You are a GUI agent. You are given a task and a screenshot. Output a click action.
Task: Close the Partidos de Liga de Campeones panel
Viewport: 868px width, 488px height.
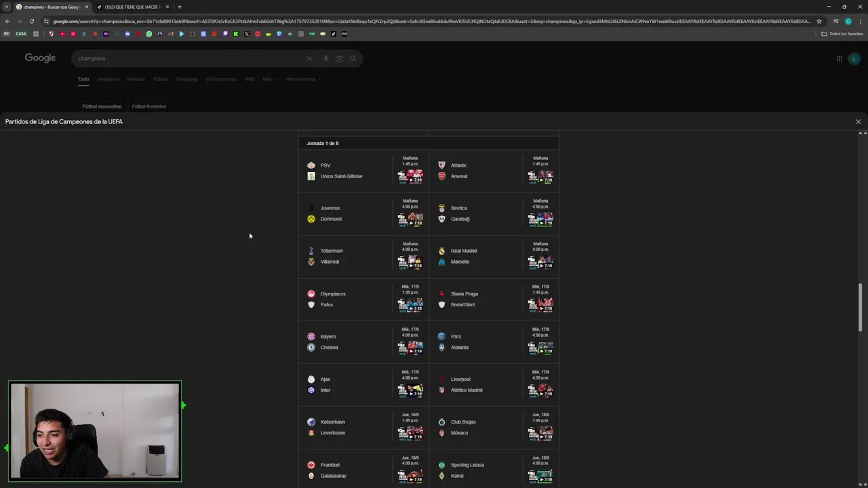858,122
